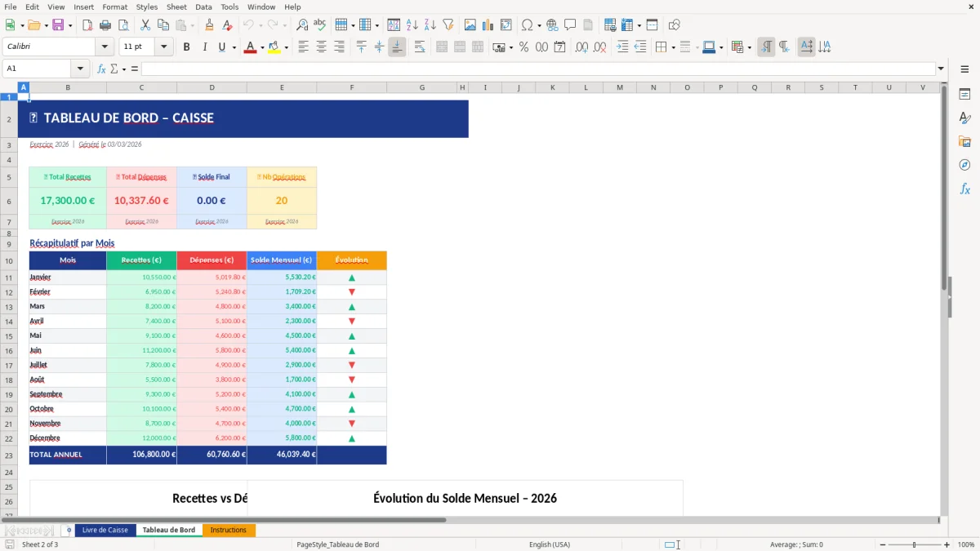
Task: Toggle italic formatting
Action: click(x=204, y=47)
